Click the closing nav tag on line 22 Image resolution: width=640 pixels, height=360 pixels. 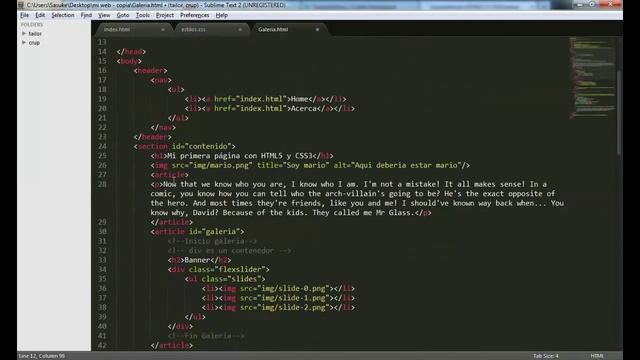[x=163, y=127]
